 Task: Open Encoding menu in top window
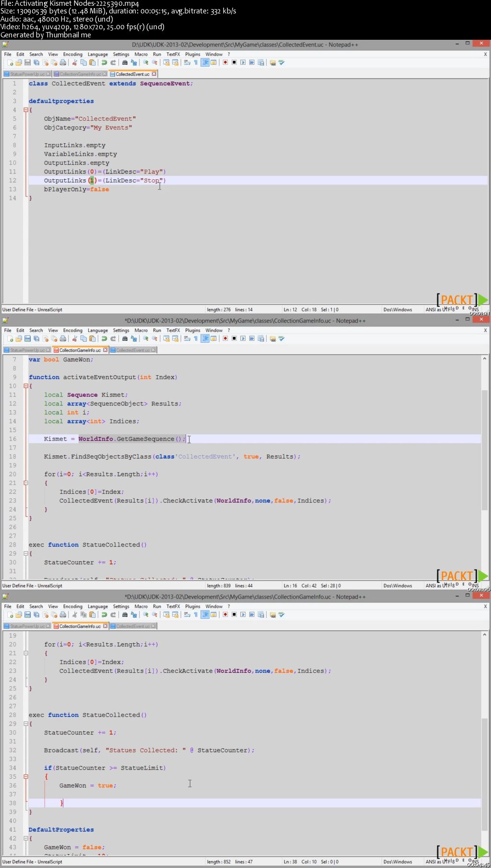tap(72, 54)
